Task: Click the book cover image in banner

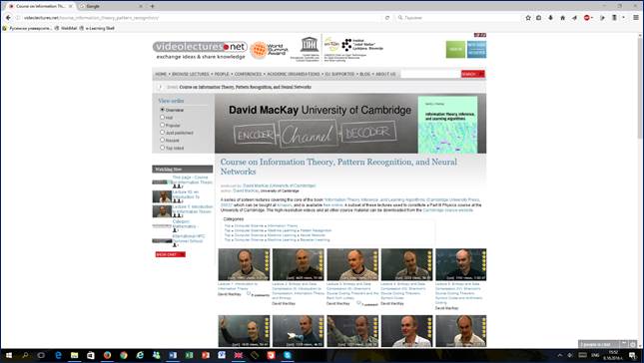Action: click(447, 125)
